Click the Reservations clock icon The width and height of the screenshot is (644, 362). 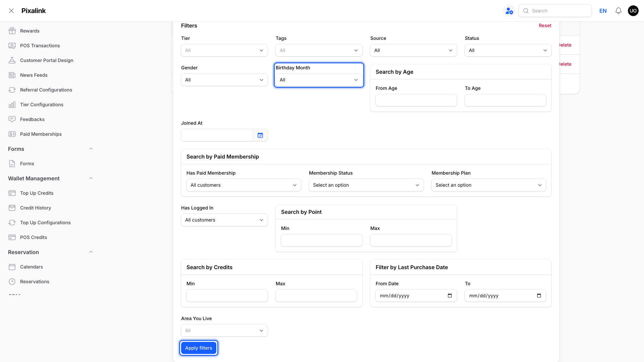12,282
